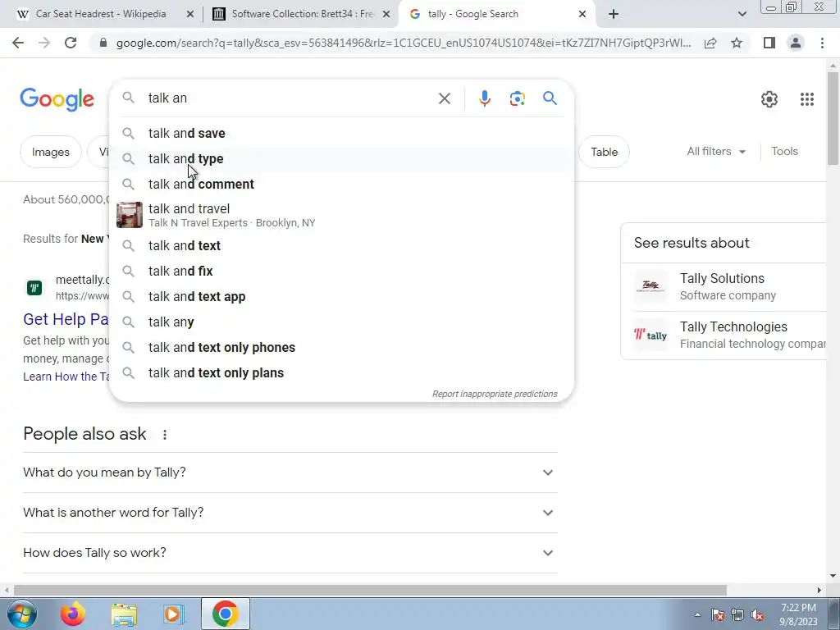The height and width of the screenshot is (630, 840).
Task: Switch to Software Collection Brett34 tab
Action: tap(302, 14)
